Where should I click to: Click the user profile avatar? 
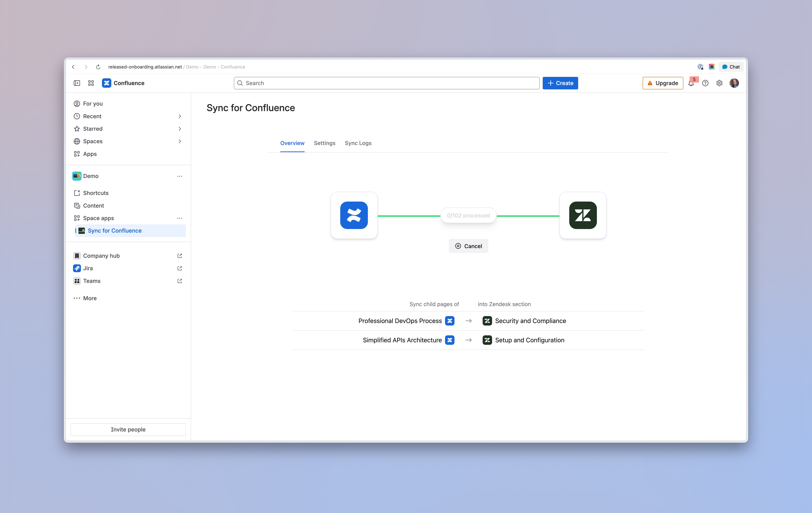tap(734, 83)
